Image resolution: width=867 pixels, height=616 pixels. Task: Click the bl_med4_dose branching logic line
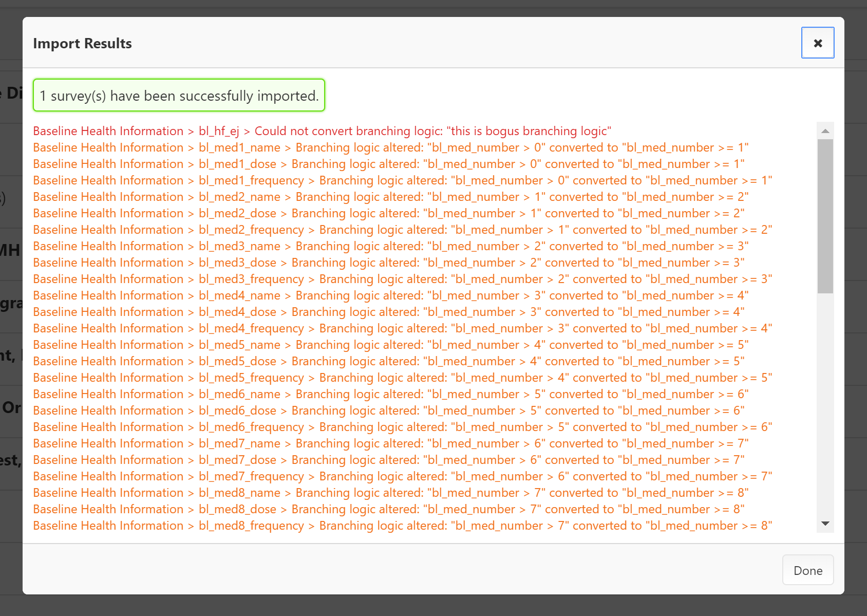point(388,312)
